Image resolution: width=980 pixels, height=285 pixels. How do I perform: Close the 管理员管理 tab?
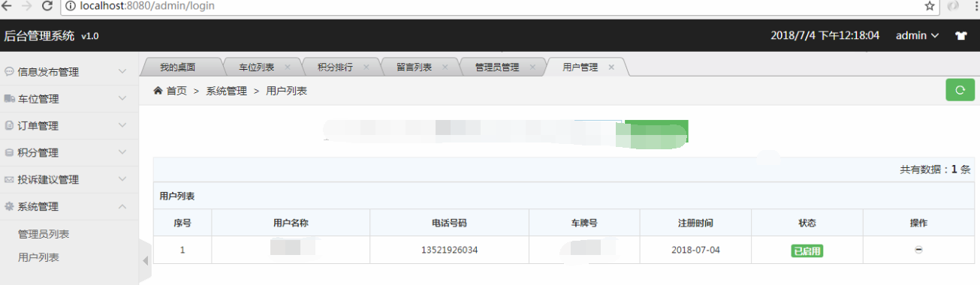point(532,67)
